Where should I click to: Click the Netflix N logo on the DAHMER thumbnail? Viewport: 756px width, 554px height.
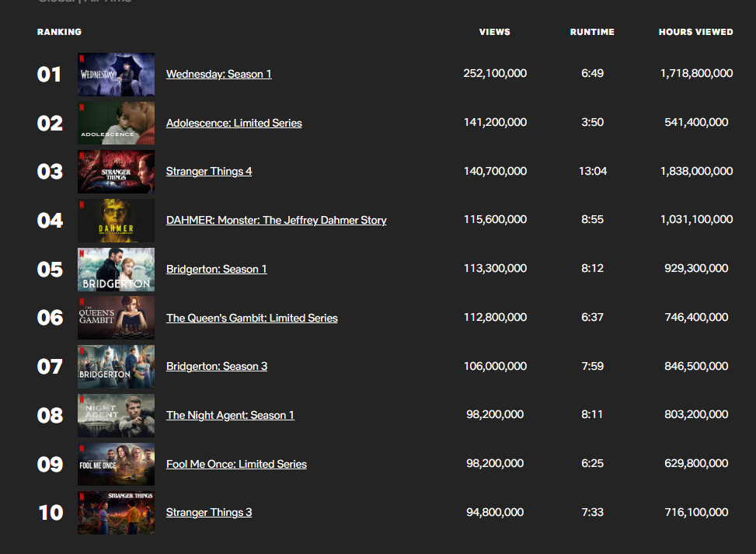coord(82,206)
